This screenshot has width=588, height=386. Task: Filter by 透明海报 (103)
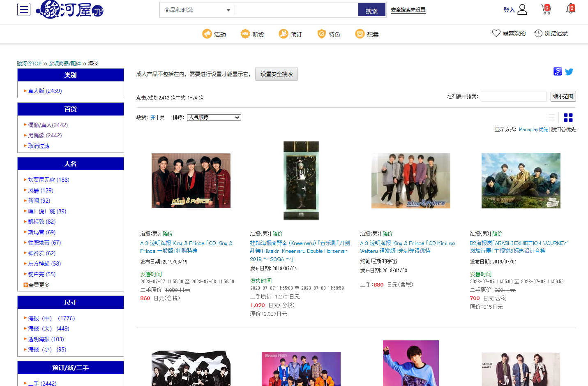pyautogui.click(x=46, y=339)
